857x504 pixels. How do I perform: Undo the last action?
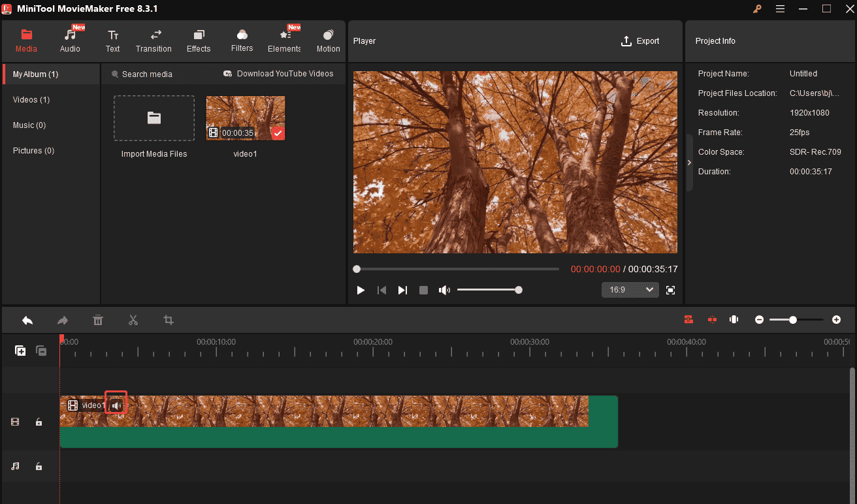27,320
